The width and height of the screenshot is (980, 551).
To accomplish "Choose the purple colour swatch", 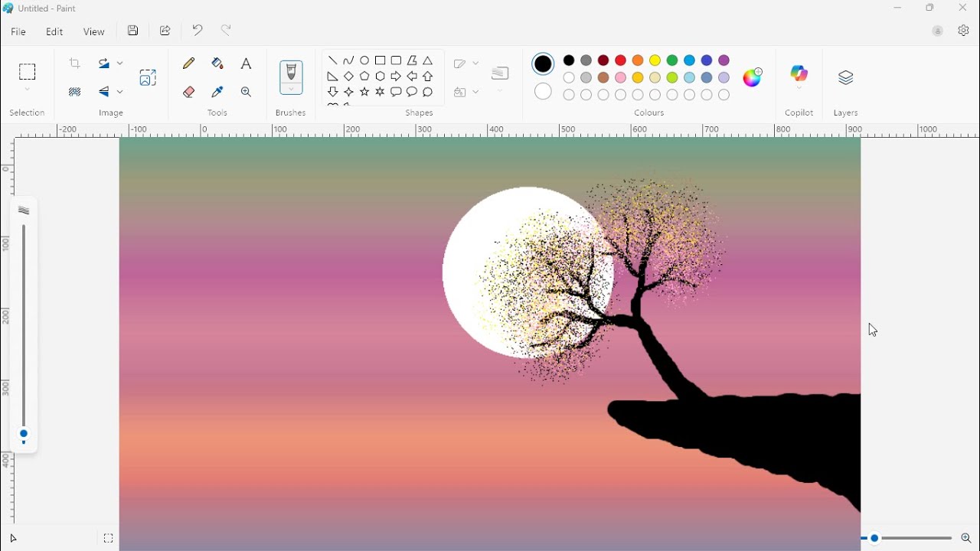I will pyautogui.click(x=724, y=60).
